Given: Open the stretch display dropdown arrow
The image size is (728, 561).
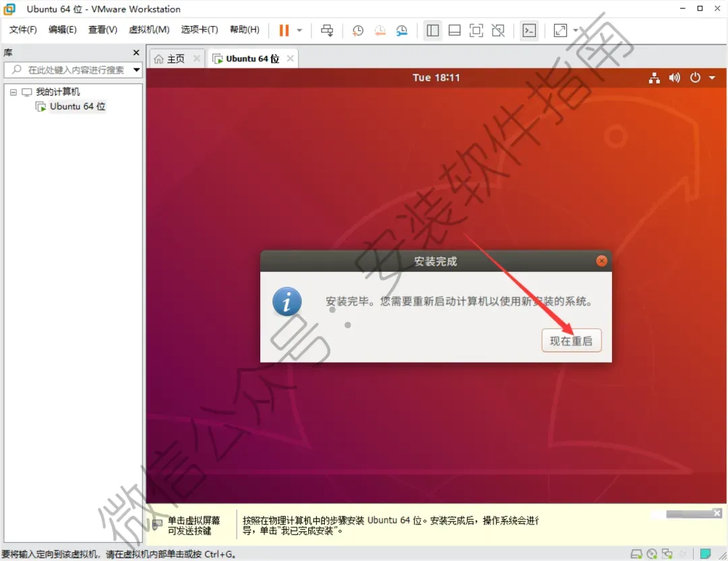Looking at the screenshot, I should (576, 30).
